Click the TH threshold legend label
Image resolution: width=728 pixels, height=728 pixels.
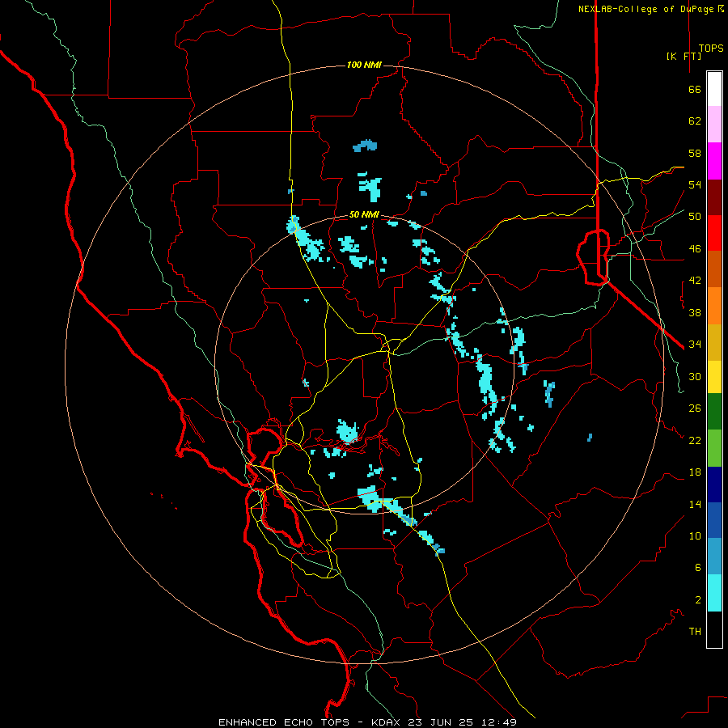[x=695, y=632]
